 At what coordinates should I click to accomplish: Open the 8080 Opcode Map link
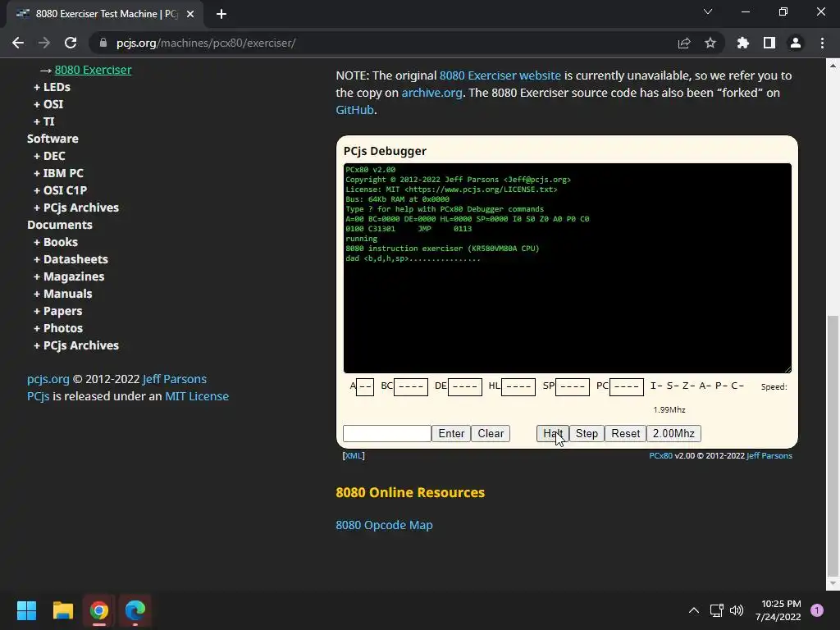(x=384, y=525)
